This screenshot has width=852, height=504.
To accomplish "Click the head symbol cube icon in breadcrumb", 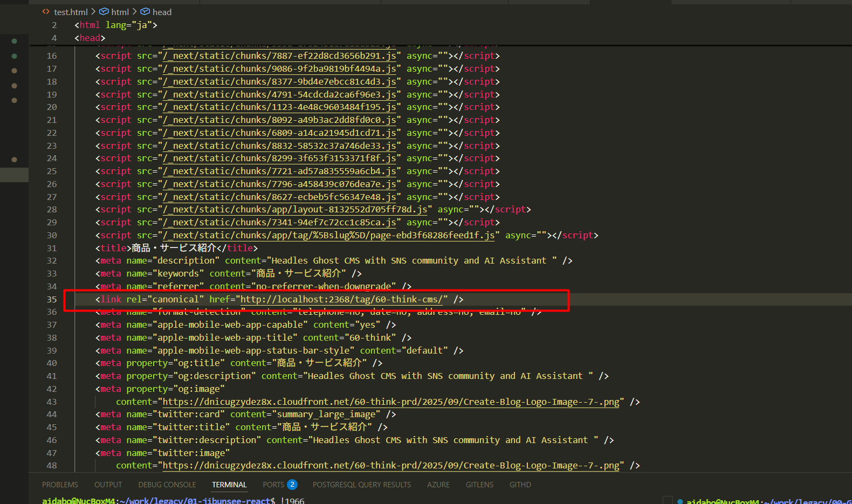I will pos(146,12).
